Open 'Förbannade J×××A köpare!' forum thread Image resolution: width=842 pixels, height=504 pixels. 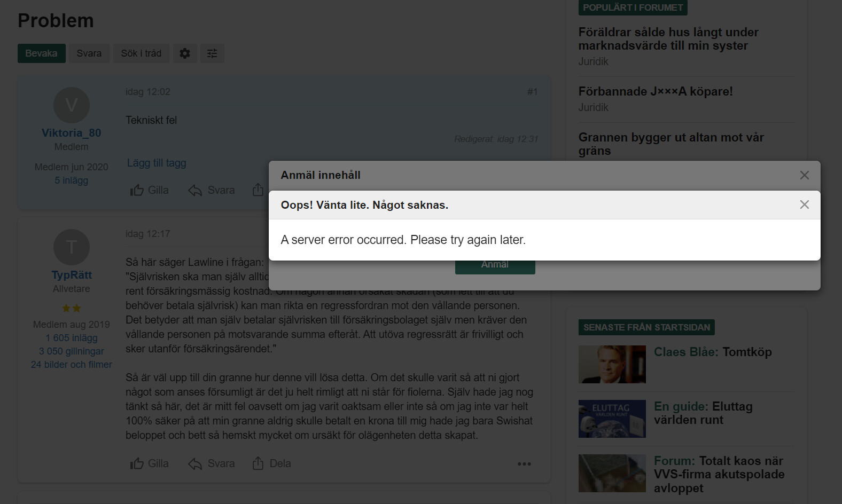pos(656,91)
